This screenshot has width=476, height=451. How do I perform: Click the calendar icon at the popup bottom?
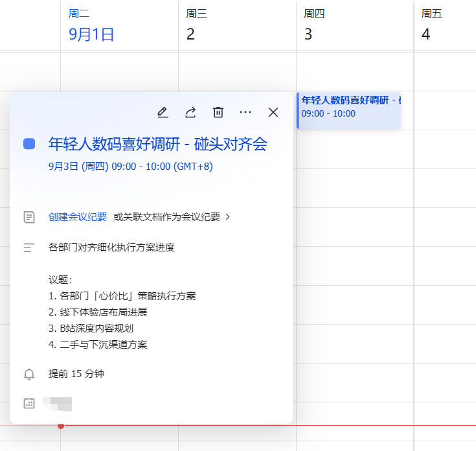tap(29, 403)
